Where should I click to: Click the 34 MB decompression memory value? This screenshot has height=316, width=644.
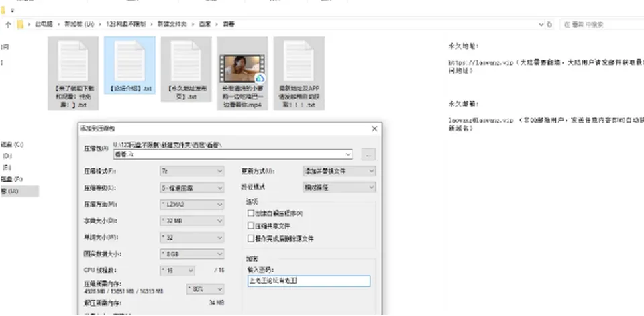tap(217, 303)
